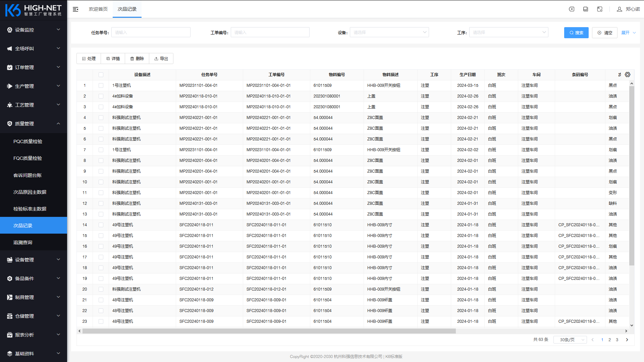Click the horizontal table scrollbar
Screen dimensions: 644x362
(269, 331)
